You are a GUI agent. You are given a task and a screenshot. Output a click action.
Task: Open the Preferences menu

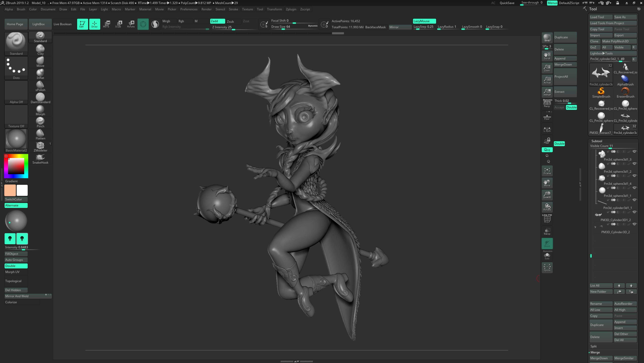[189, 9]
